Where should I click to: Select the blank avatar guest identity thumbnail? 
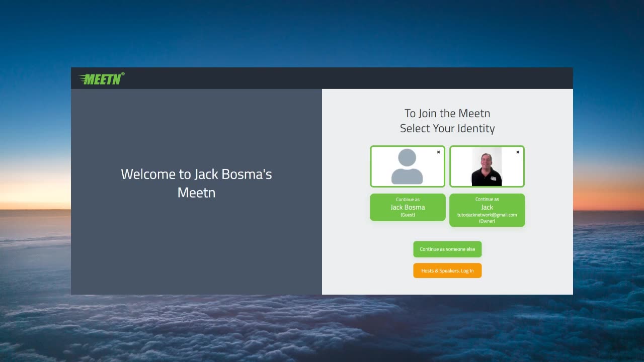pyautogui.click(x=408, y=166)
